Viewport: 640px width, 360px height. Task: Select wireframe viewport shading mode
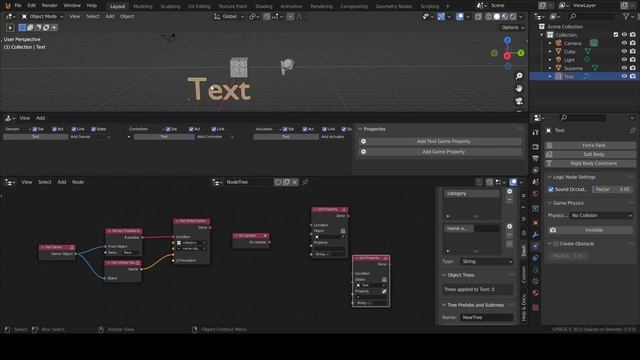[x=489, y=17]
